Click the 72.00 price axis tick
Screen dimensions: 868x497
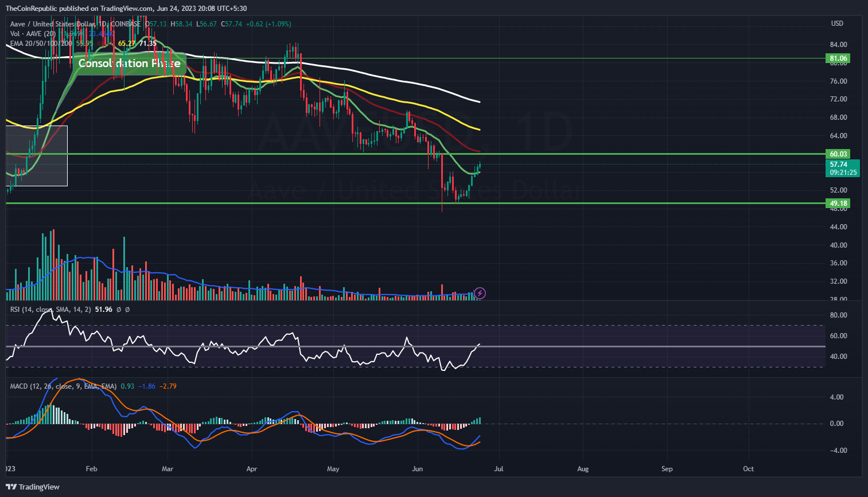(x=838, y=99)
